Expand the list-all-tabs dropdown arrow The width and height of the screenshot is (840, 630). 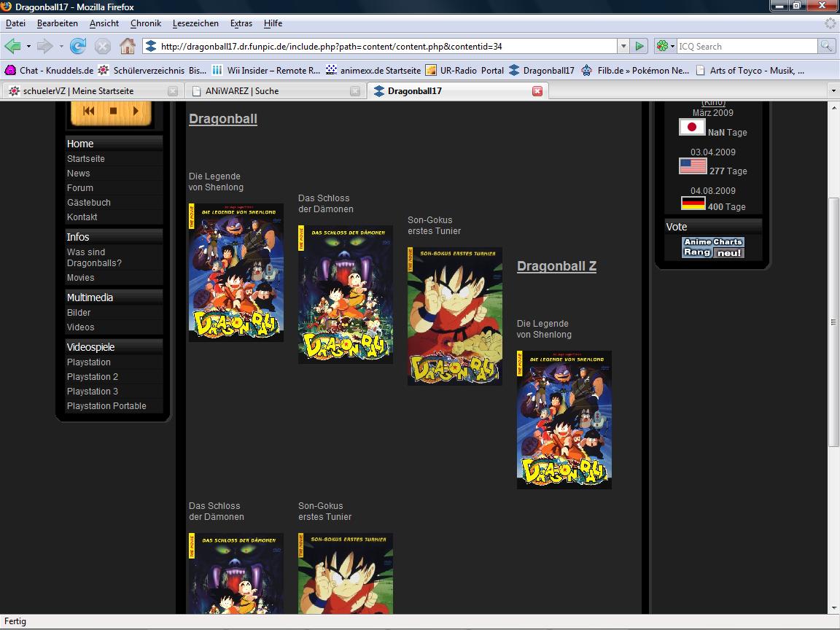click(833, 91)
